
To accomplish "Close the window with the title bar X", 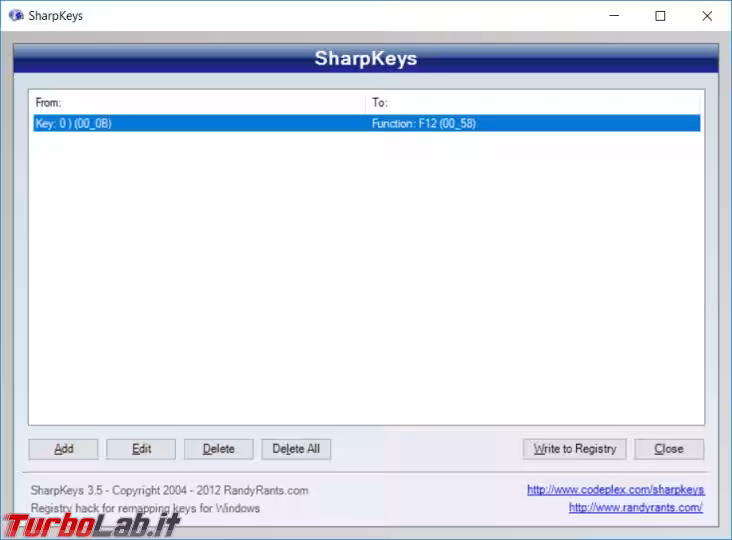I will click(x=706, y=16).
